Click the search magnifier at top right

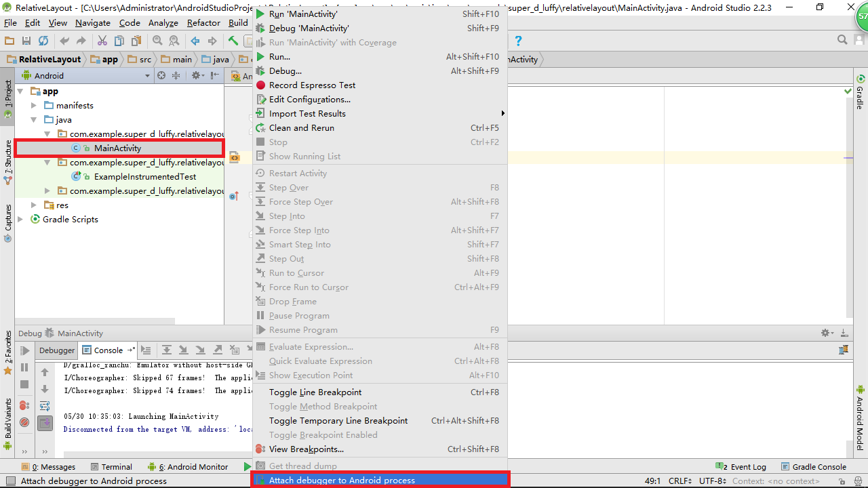(842, 40)
